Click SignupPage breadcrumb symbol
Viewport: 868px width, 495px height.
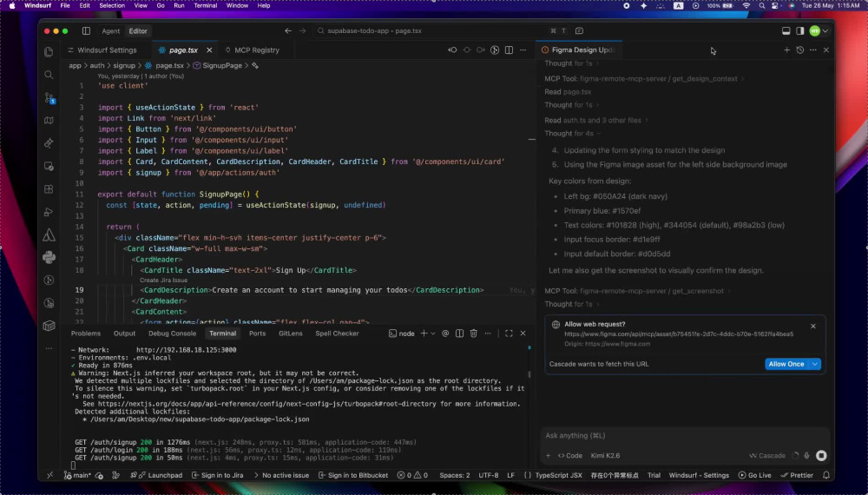coord(221,65)
